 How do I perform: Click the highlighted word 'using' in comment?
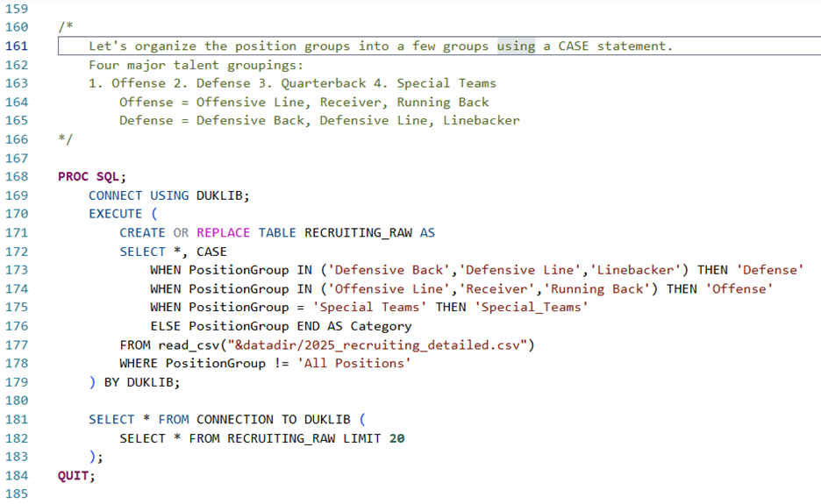coord(516,46)
